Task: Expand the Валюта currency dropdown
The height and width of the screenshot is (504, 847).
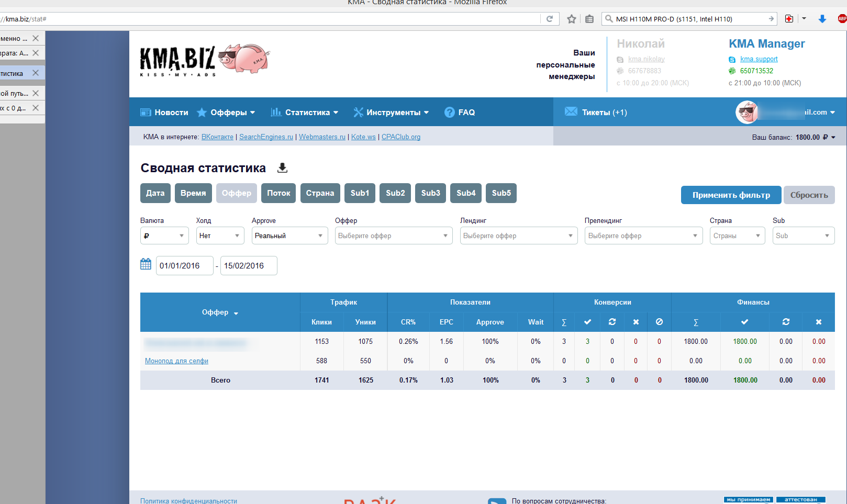Action: (164, 236)
